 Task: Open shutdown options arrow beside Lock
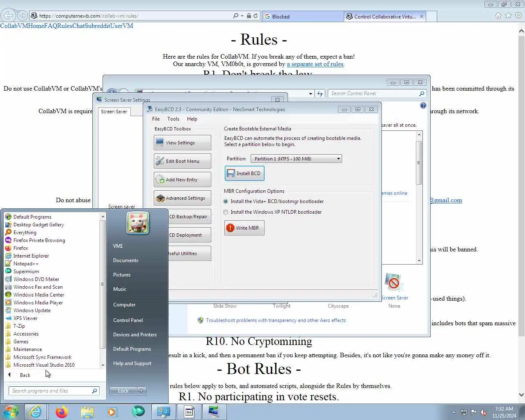click(142, 391)
